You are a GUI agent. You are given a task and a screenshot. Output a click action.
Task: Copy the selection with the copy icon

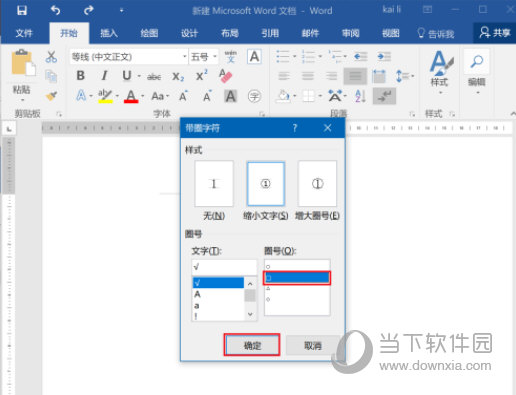51,76
